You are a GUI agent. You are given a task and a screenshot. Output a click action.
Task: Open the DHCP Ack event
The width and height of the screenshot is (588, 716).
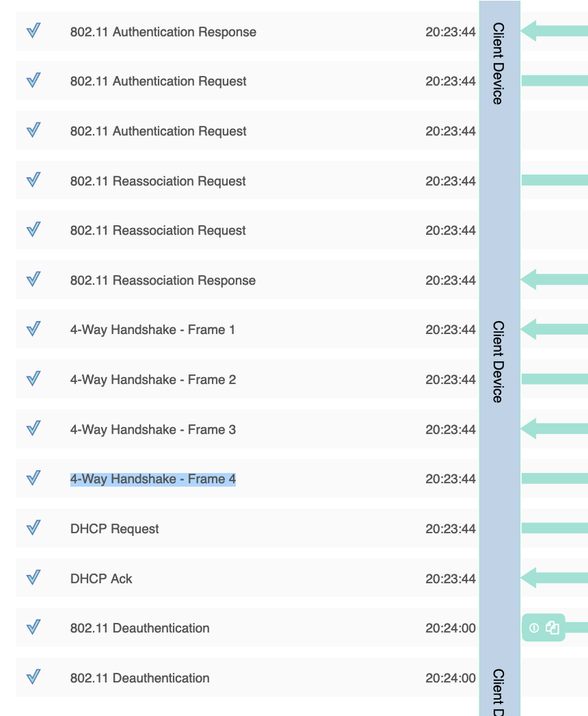[x=101, y=579]
